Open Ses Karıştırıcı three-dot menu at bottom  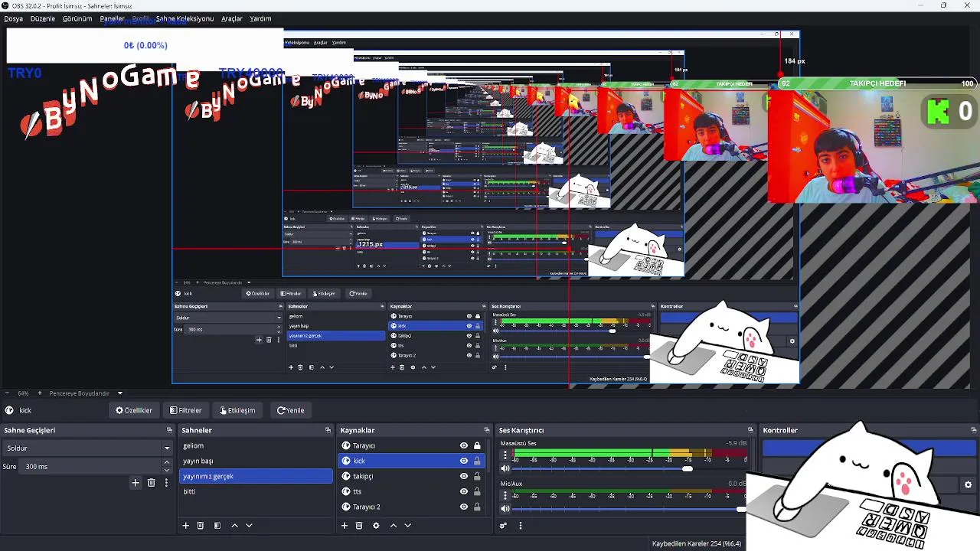tap(520, 526)
